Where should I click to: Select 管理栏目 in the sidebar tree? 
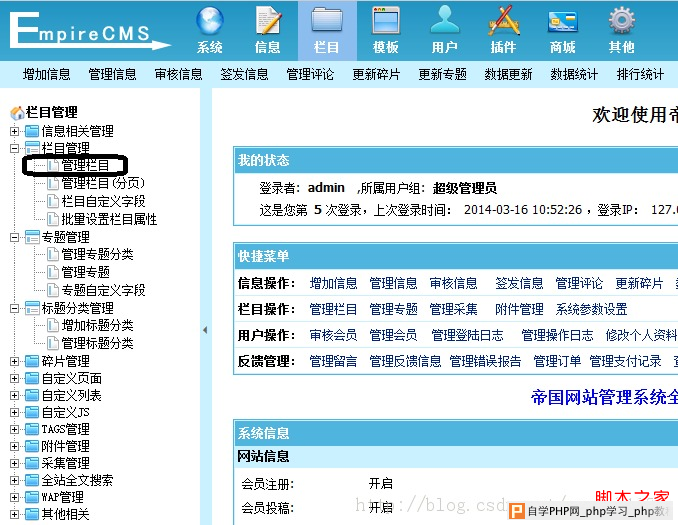point(85,166)
